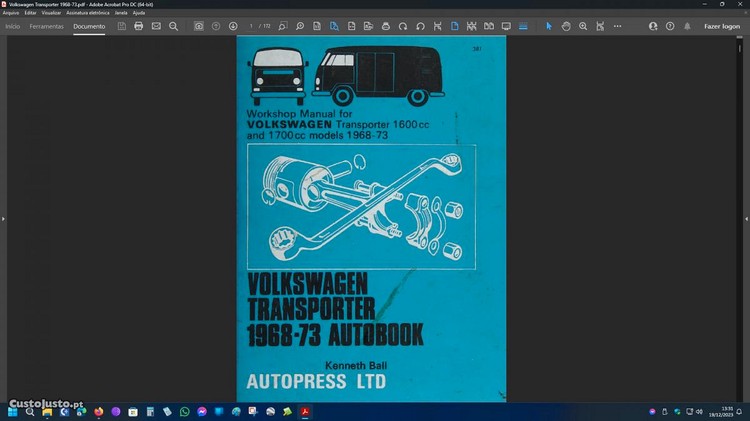Viewport: 750px width, 421px height.
Task: Click the magnifier search icon left of toolbar
Action: point(174,26)
